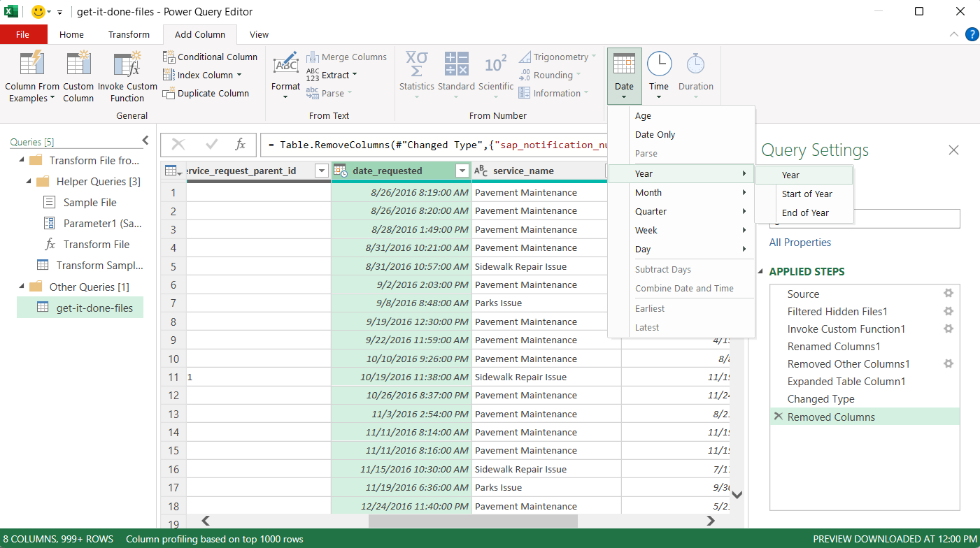Open the Statistics menu
Screen dimensions: 980x548
click(x=417, y=75)
